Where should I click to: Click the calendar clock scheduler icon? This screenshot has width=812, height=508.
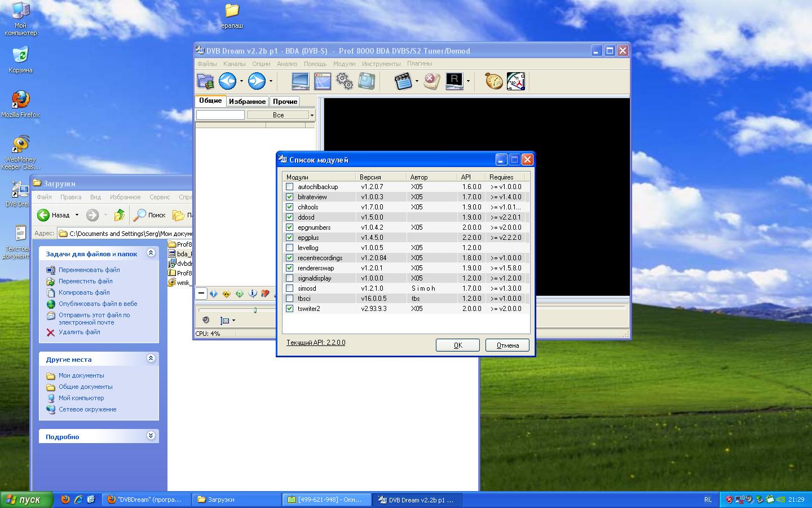(x=515, y=81)
